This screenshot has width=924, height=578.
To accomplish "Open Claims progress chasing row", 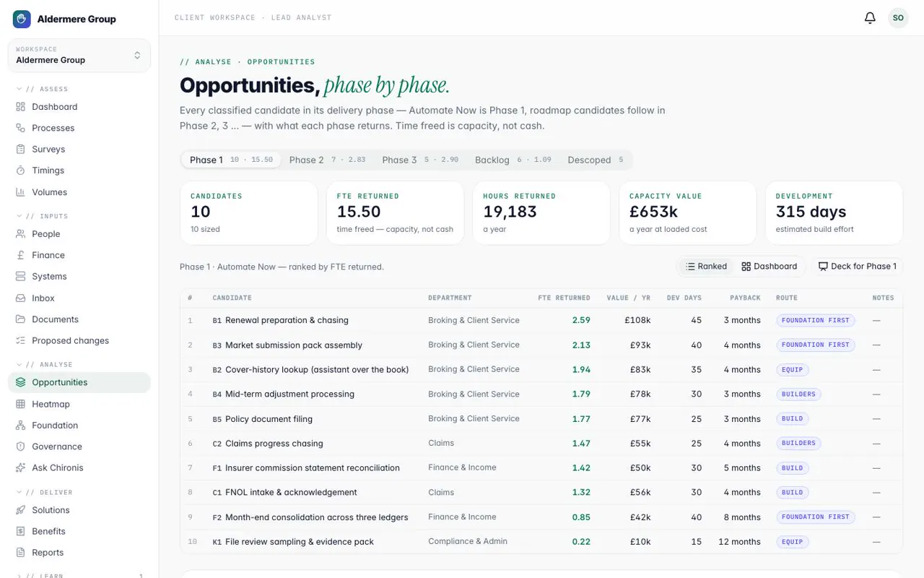I will [541, 443].
